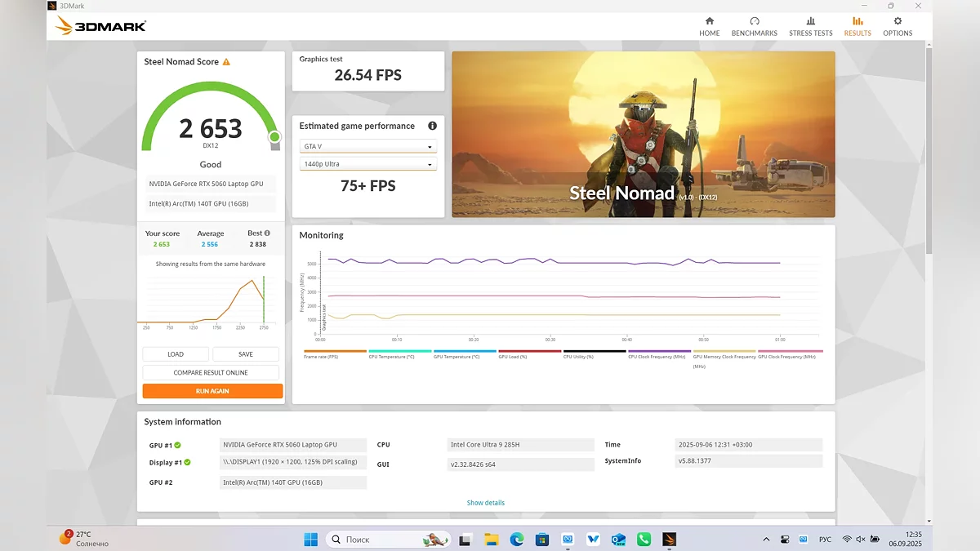The height and width of the screenshot is (551, 980).
Task: Toggle the Frame rate (FPS) graph series
Action: [335, 353]
